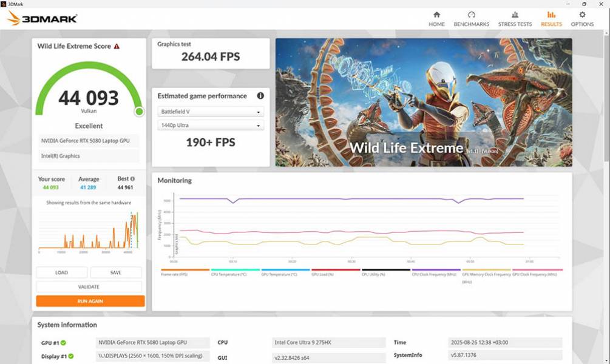
Task: Click the red warning icon beside score title
Action: tap(117, 46)
